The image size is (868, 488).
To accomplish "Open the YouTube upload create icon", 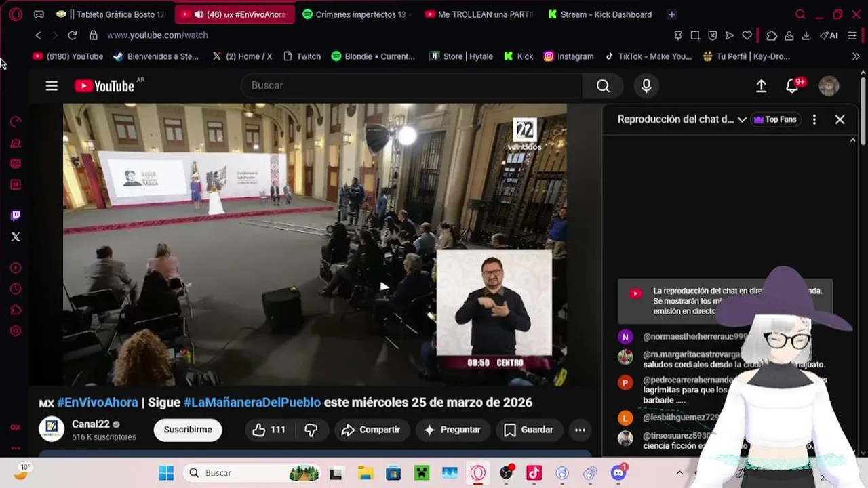I will [x=761, y=85].
